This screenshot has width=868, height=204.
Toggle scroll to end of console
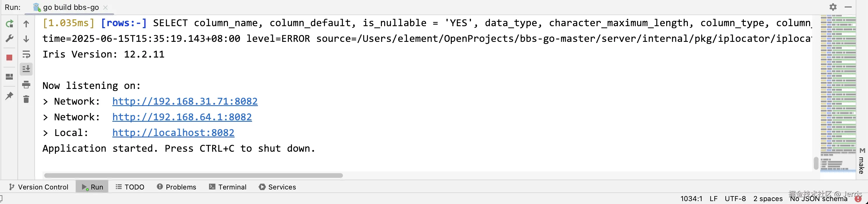tap(26, 69)
